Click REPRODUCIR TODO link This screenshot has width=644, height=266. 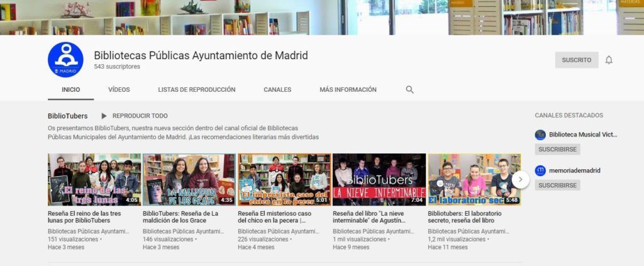(140, 116)
